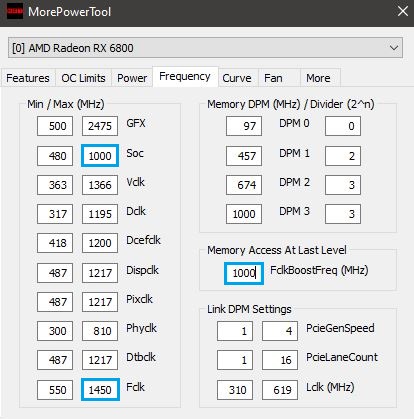Open the Power tab

[132, 78]
